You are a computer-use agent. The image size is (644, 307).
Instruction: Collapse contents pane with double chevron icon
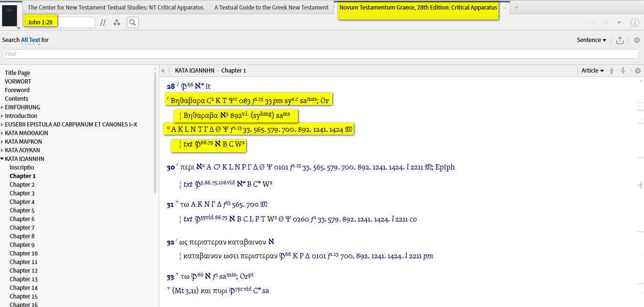163,71
